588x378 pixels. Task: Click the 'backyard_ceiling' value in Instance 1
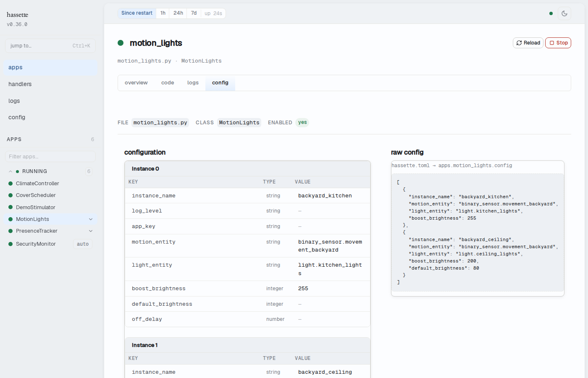point(325,372)
